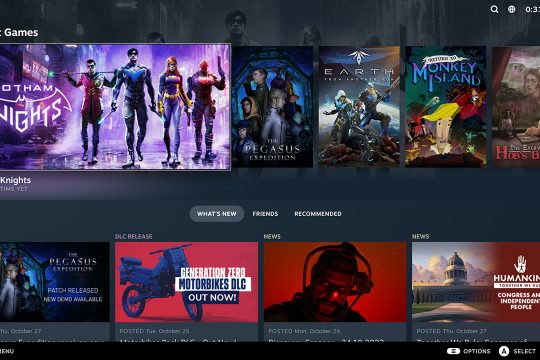The height and width of the screenshot is (360, 540).
Task: Open the search magnifier icon
Action: point(494,9)
